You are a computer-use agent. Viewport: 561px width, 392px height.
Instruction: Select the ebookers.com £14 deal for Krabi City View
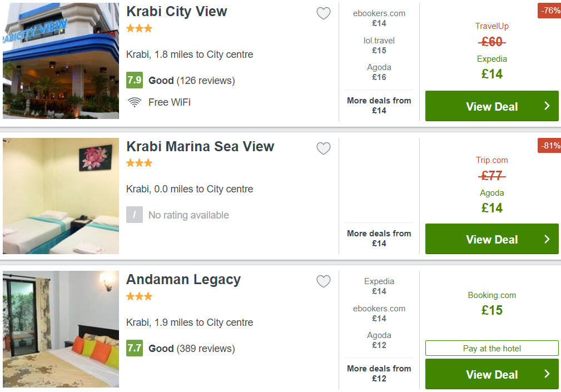(x=379, y=18)
